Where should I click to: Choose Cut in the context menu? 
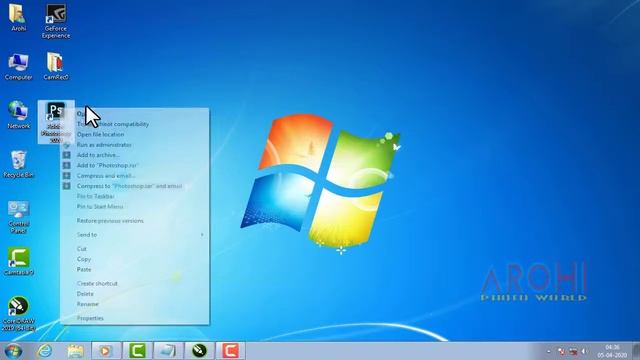[135, 249]
